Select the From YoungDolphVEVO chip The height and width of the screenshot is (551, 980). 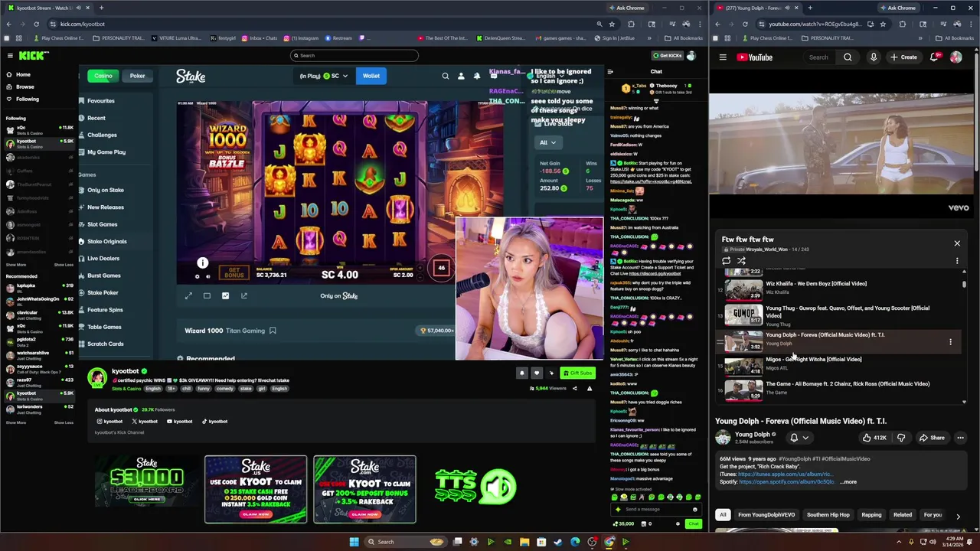point(766,515)
